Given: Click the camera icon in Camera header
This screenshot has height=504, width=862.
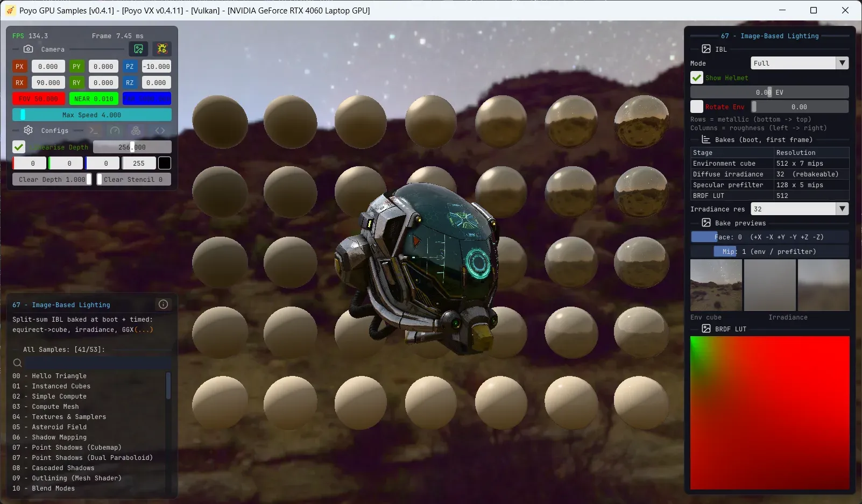Looking at the screenshot, I should [x=29, y=49].
